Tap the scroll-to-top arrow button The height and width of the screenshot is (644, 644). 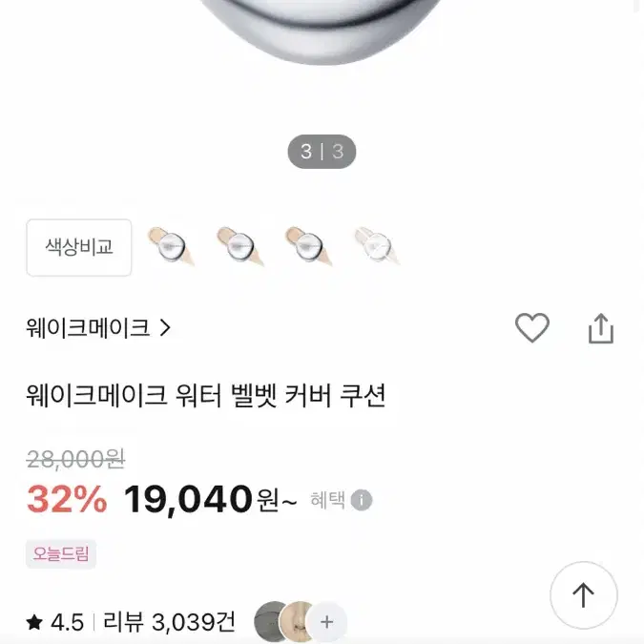click(583, 594)
